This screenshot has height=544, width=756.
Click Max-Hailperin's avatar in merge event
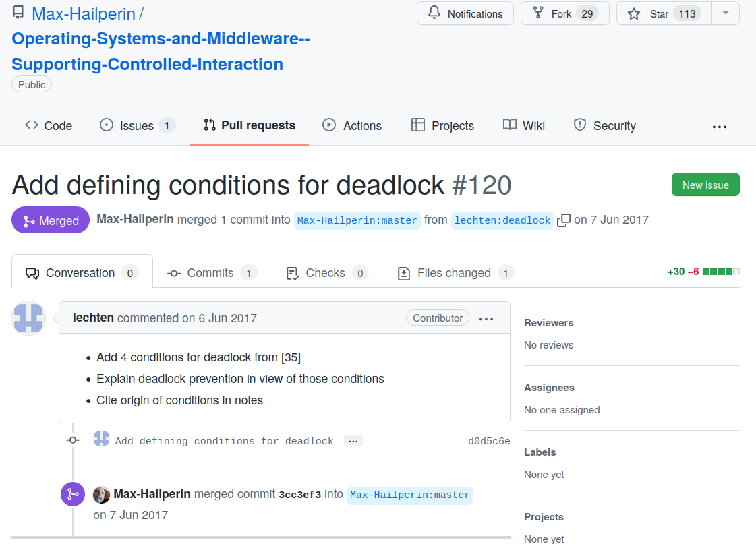(101, 495)
